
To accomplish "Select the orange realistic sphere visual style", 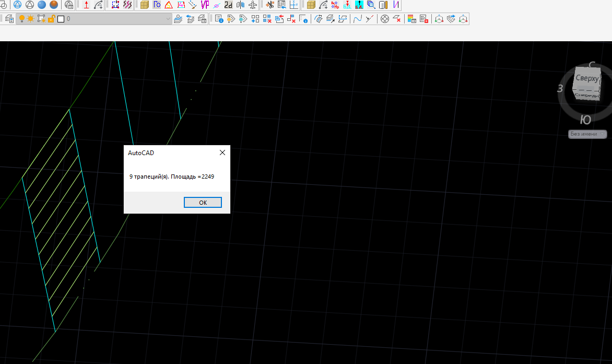I will tap(54, 5).
